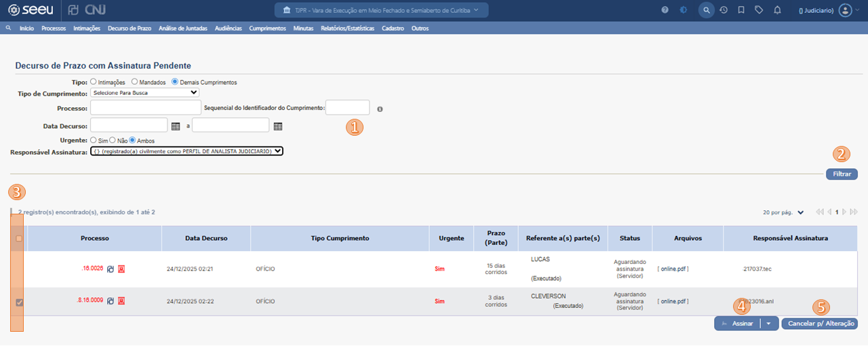Open the Tipo de Cumprimento dropdown
868x346 pixels.
(144, 93)
